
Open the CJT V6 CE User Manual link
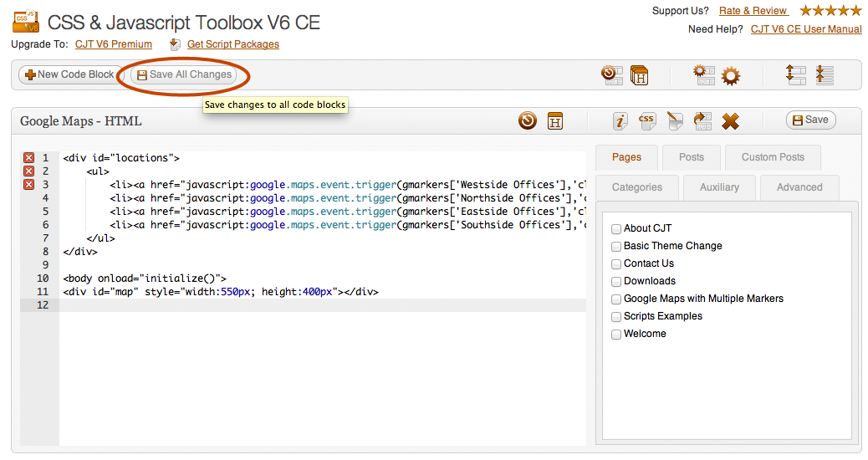click(x=805, y=29)
